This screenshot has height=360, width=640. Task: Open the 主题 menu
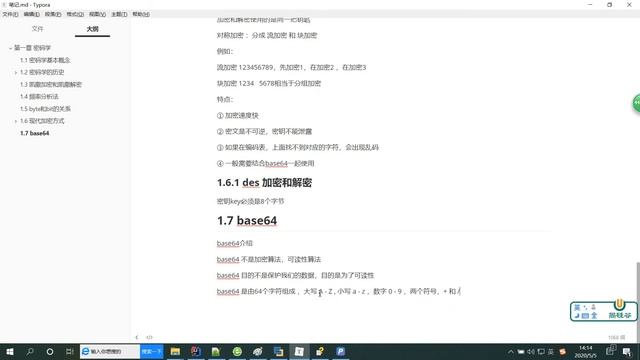point(119,14)
